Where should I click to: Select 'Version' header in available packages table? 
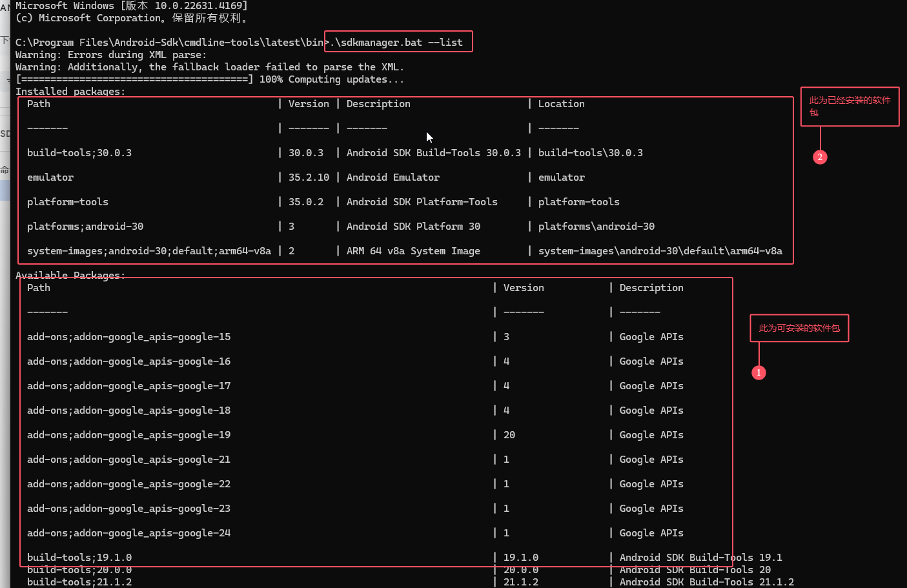point(524,288)
